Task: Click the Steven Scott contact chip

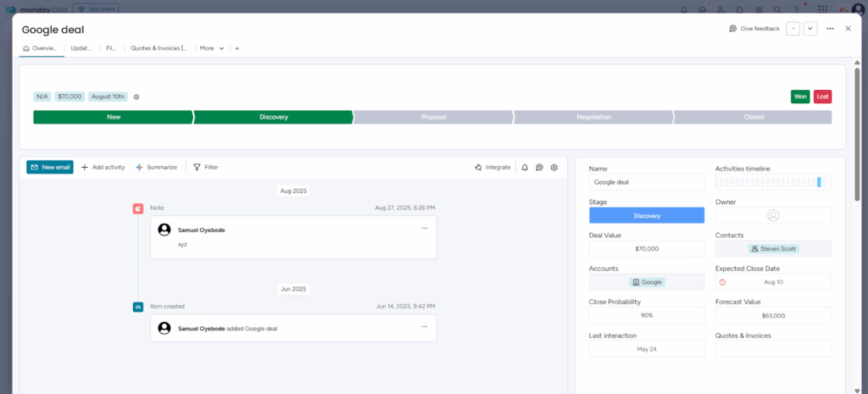Action: pos(773,249)
